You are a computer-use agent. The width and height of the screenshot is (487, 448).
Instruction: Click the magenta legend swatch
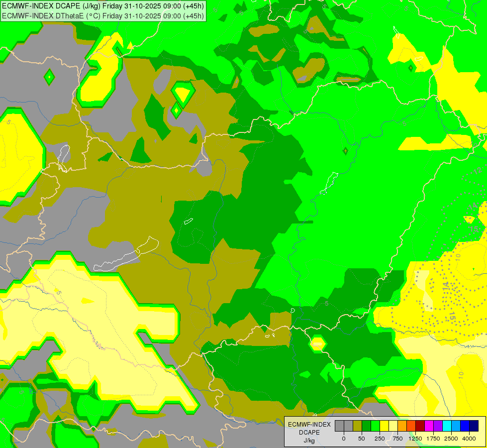click(x=429, y=426)
